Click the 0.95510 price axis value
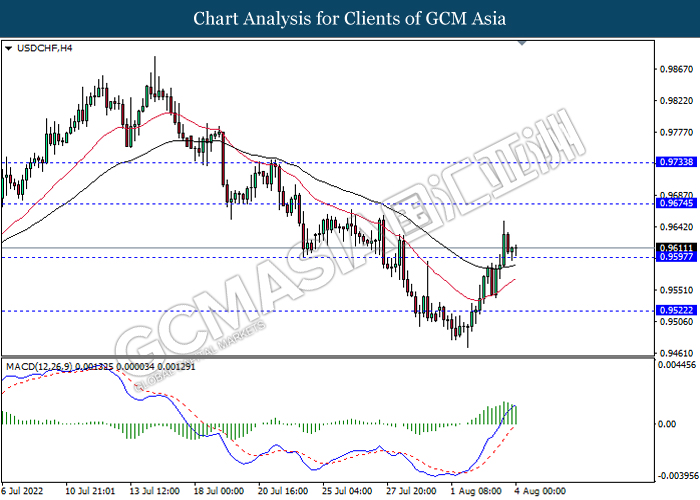The height and width of the screenshot is (500, 700). [676, 290]
